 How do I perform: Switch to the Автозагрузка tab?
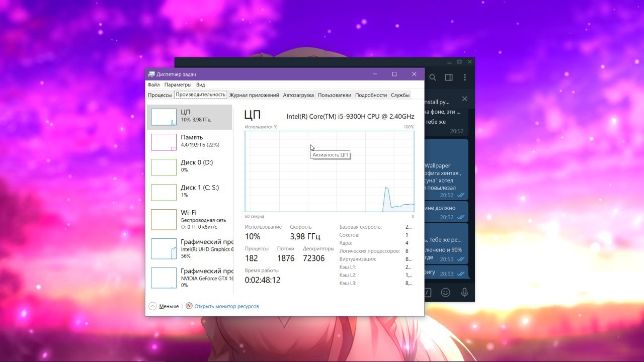coord(298,95)
